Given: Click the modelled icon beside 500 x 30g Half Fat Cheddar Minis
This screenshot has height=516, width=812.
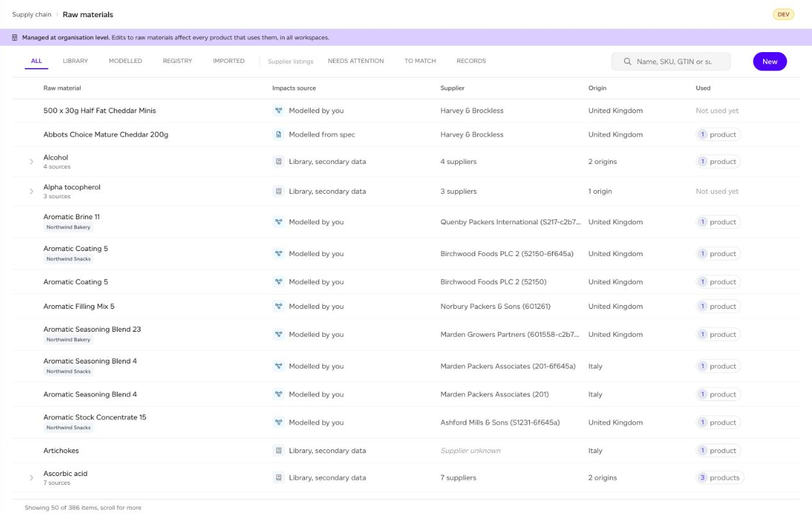Looking at the screenshot, I should [x=278, y=111].
